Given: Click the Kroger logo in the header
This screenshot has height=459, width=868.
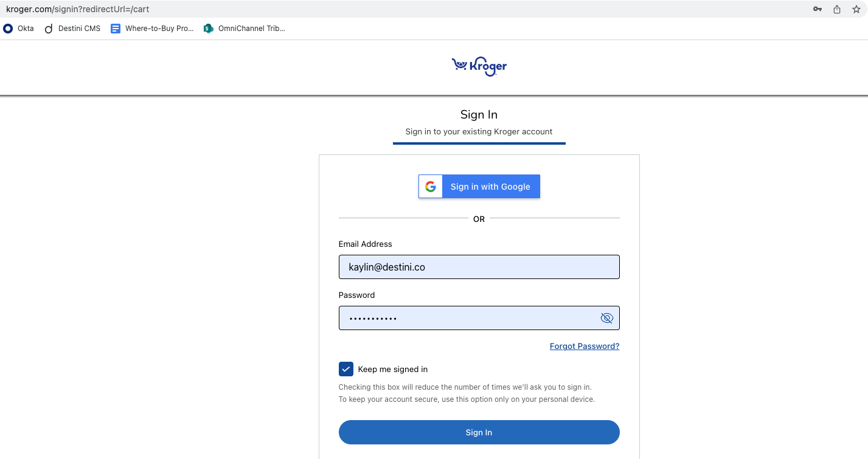Looking at the screenshot, I should click(479, 66).
